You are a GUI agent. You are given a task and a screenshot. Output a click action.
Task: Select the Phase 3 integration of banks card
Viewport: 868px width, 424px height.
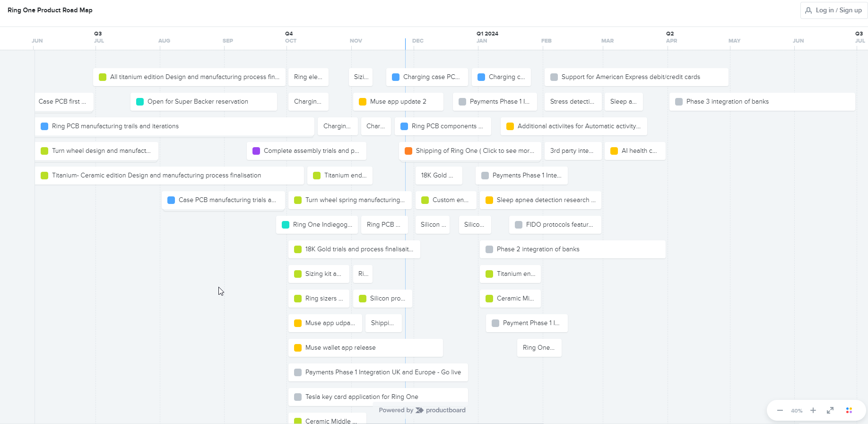click(762, 102)
